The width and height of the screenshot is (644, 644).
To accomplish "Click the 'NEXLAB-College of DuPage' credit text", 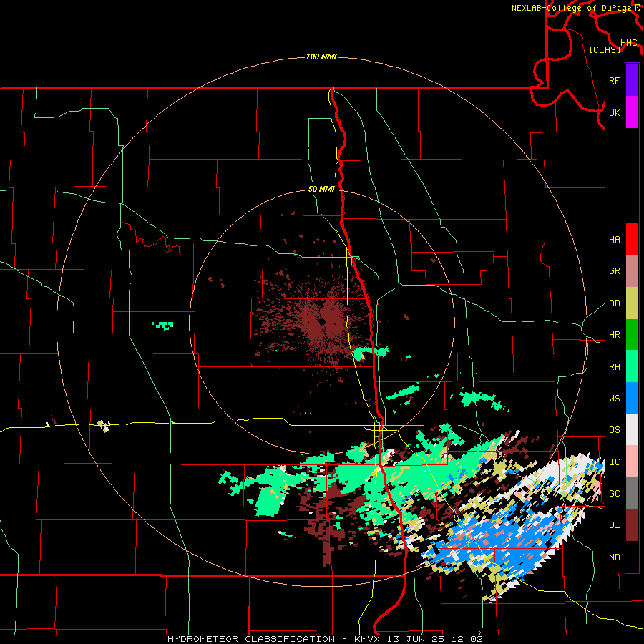I will (572, 8).
